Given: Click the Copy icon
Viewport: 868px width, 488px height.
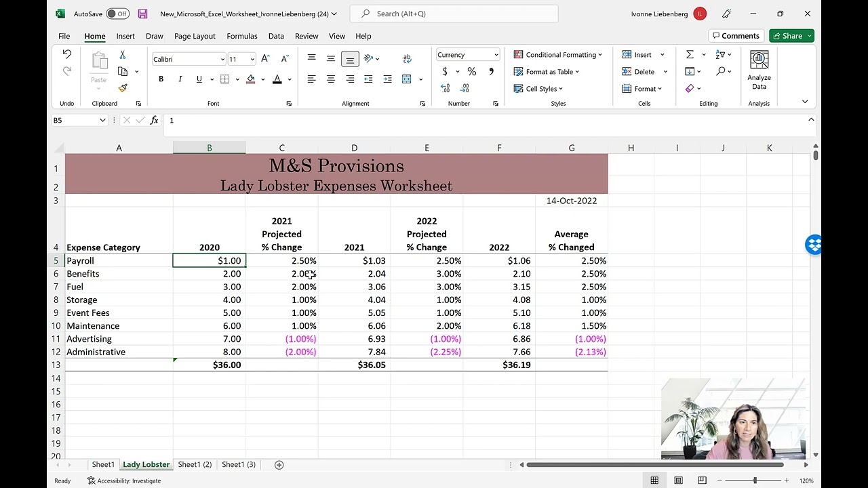Looking at the screenshot, I should click(123, 71).
